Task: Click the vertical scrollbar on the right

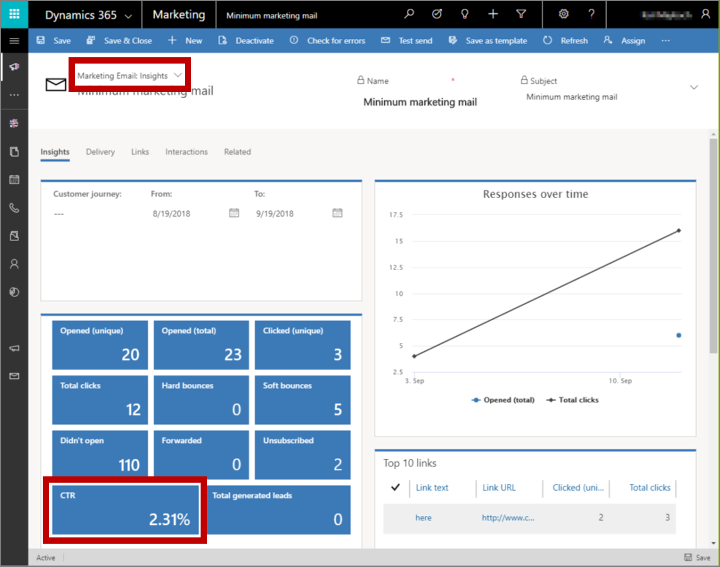Action: tap(713, 250)
